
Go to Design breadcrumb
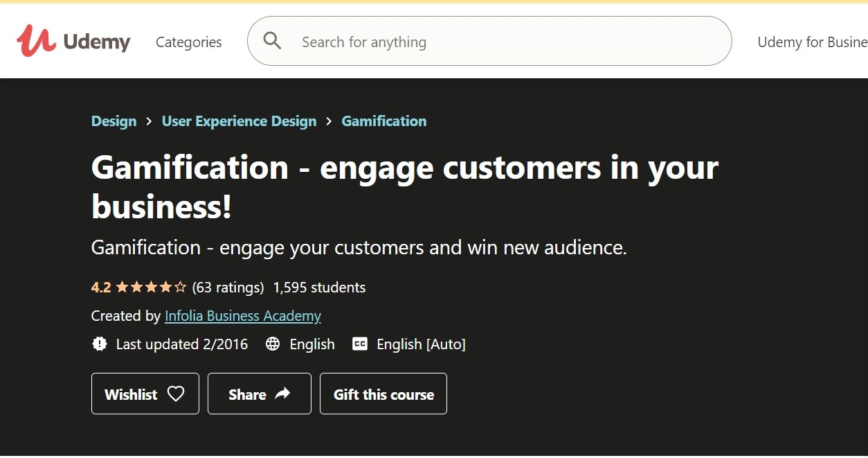[x=114, y=121]
